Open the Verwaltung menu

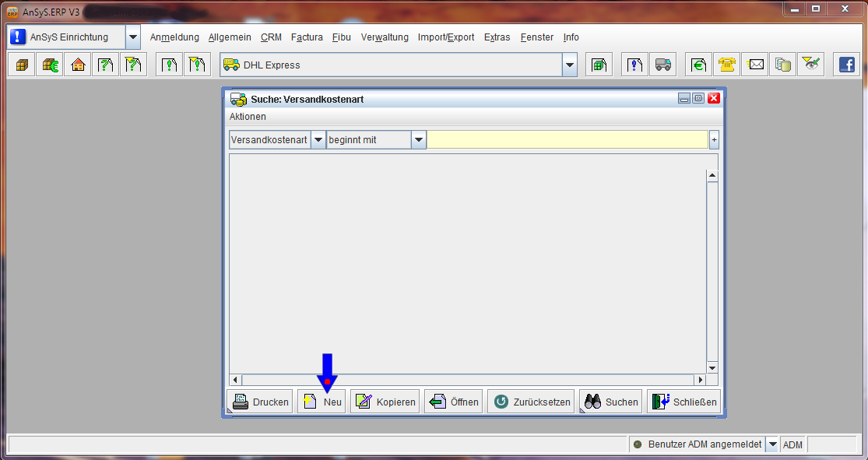pos(385,37)
